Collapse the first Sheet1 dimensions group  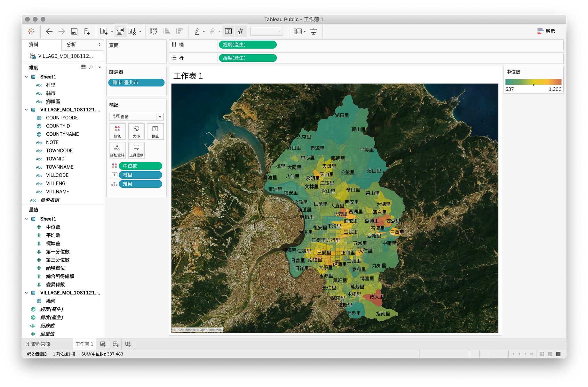(x=26, y=77)
